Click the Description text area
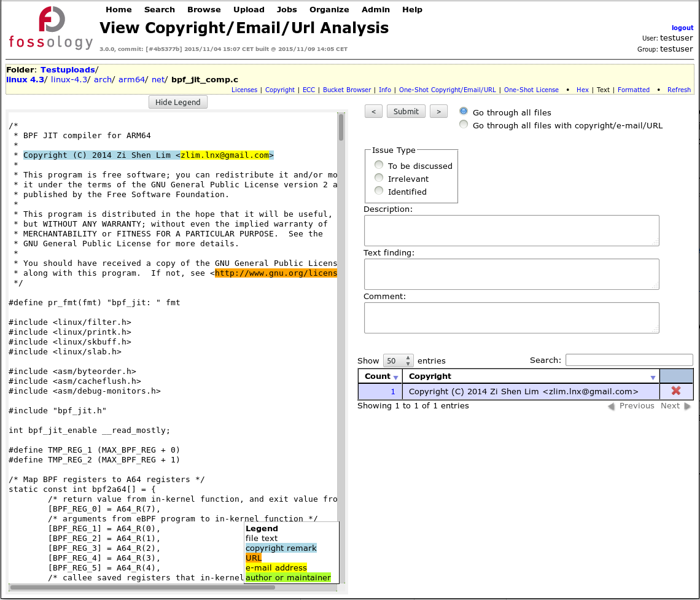This screenshot has width=700, height=600. (x=511, y=230)
